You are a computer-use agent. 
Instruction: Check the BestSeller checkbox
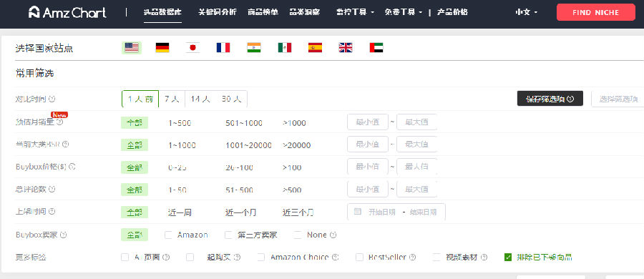[359, 258]
